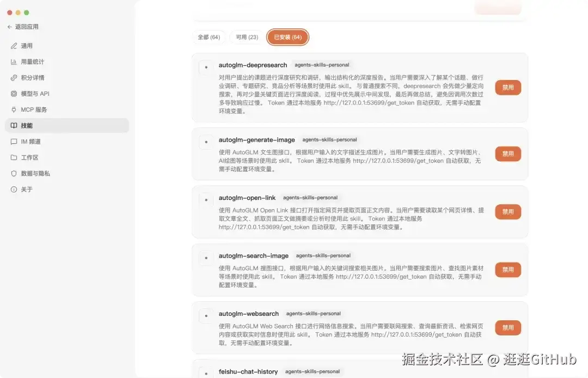
Task: Click the feishu-chat-history skill title
Action: point(248,371)
